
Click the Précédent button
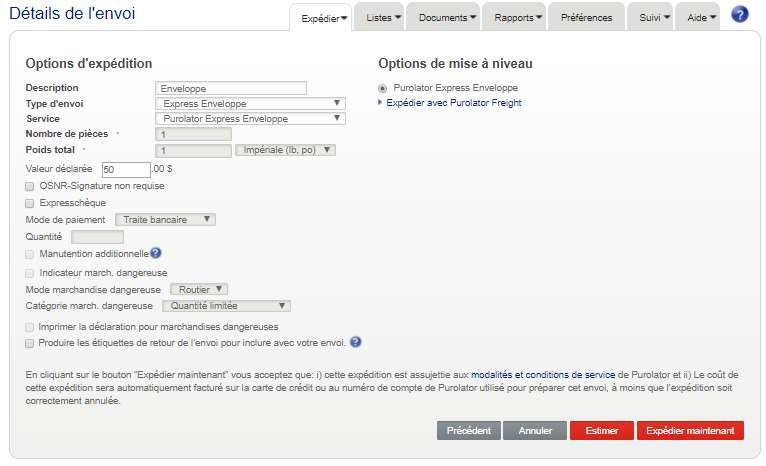tap(468, 431)
